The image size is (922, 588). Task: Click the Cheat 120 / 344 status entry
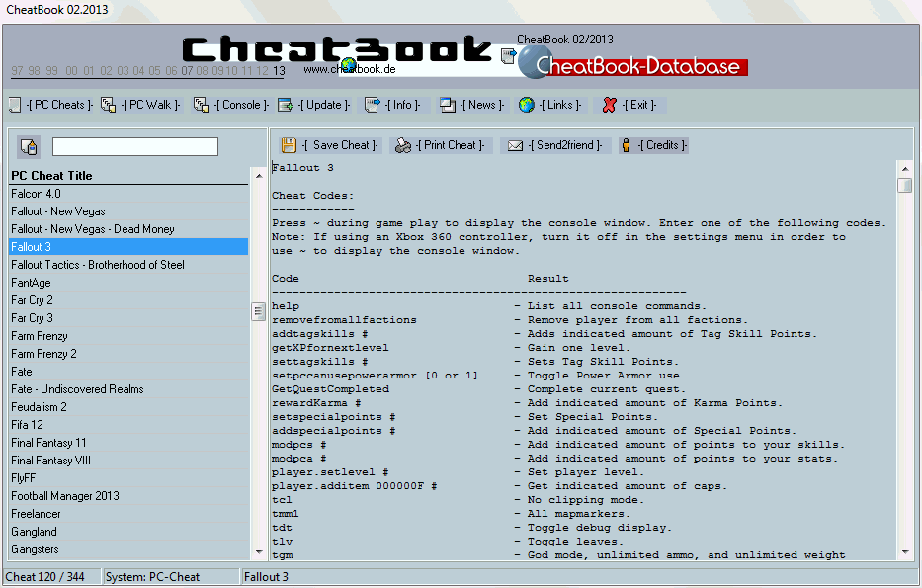pyautogui.click(x=51, y=577)
